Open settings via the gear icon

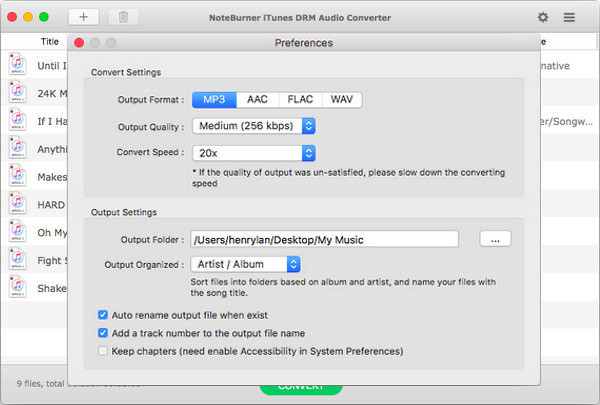[543, 17]
